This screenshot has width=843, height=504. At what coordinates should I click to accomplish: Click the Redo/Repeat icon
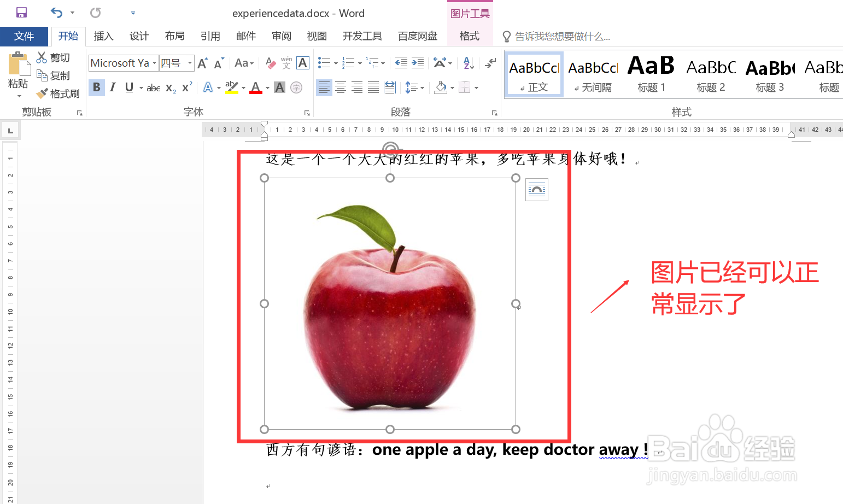96,12
